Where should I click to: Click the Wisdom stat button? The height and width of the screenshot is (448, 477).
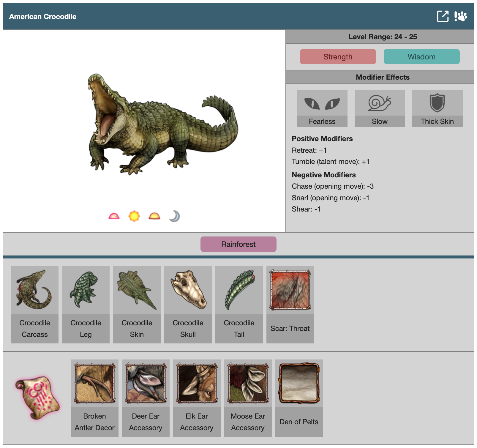pyautogui.click(x=421, y=57)
